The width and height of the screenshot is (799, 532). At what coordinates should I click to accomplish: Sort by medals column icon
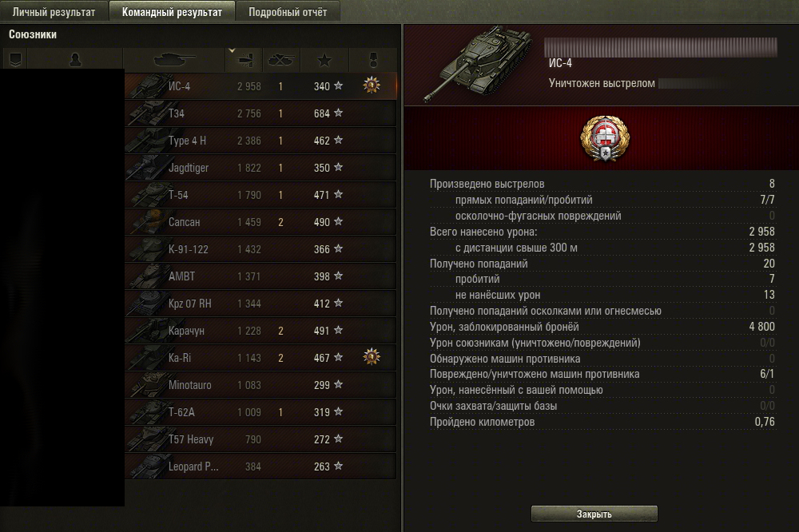tap(373, 60)
